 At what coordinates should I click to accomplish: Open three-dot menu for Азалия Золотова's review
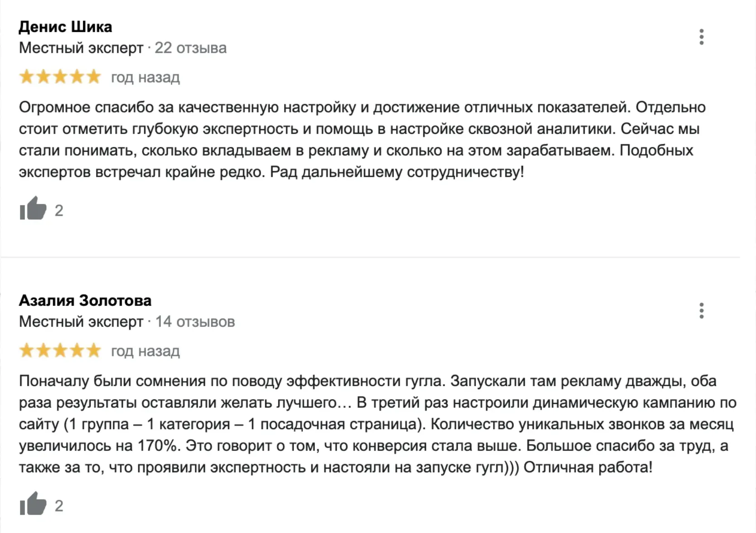(x=701, y=310)
